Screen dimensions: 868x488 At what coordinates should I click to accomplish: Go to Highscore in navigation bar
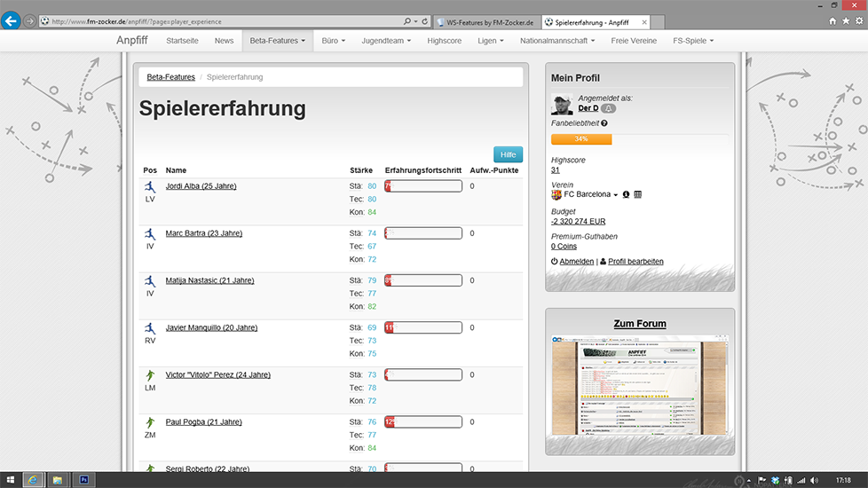tap(445, 41)
